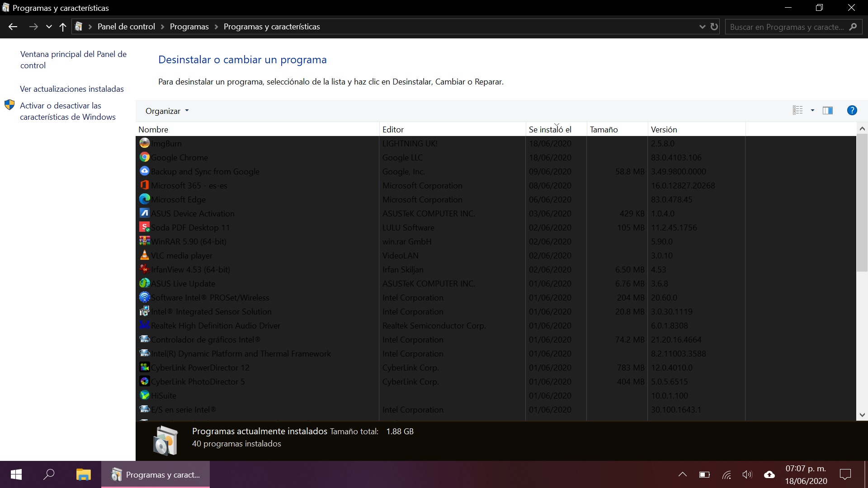Click the change view options icon
868x488 pixels.
click(x=798, y=110)
